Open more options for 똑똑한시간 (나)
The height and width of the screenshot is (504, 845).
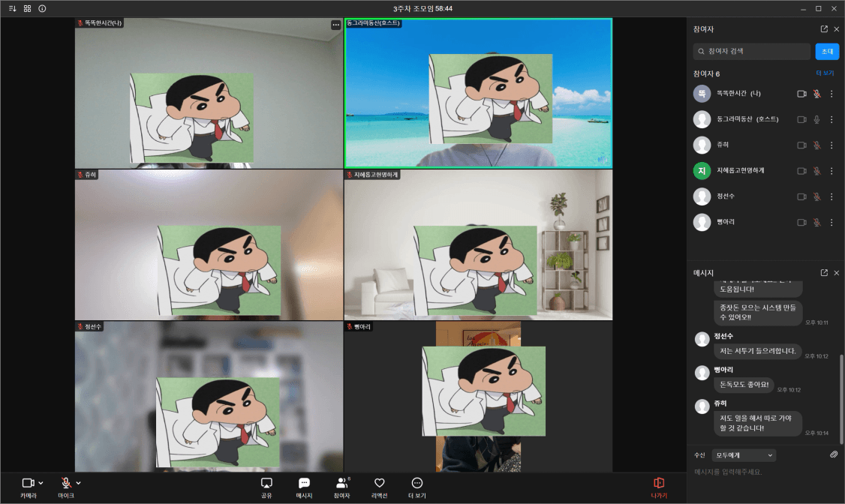click(x=831, y=94)
